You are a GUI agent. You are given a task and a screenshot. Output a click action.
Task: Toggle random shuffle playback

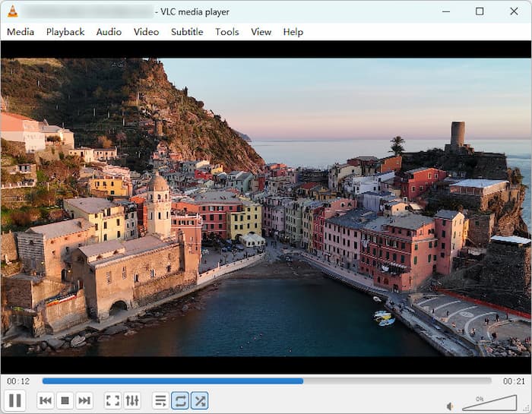coord(200,400)
